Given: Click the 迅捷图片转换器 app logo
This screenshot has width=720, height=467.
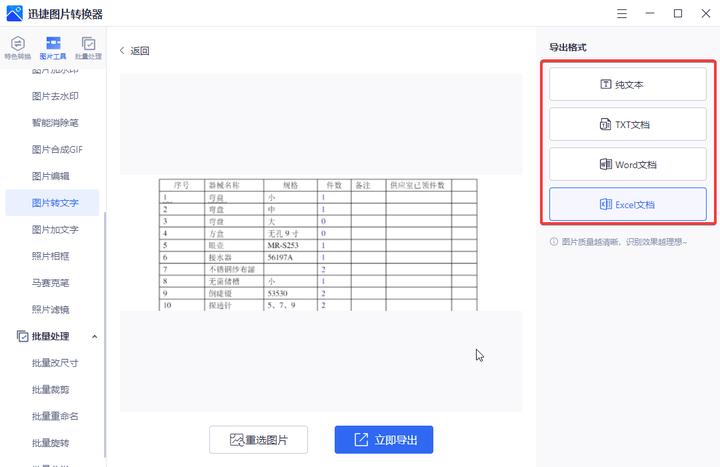Looking at the screenshot, I should coord(14,13).
